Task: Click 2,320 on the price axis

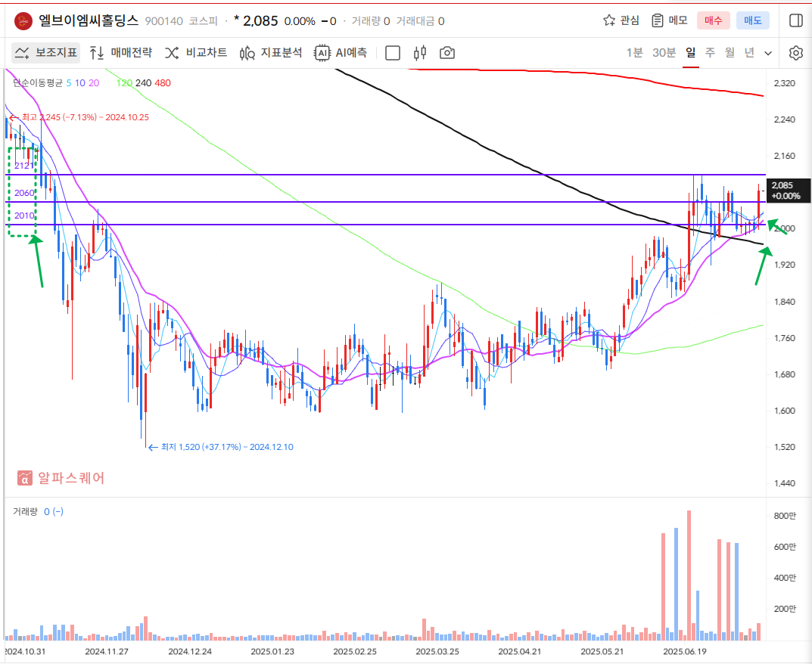Action: [x=784, y=82]
